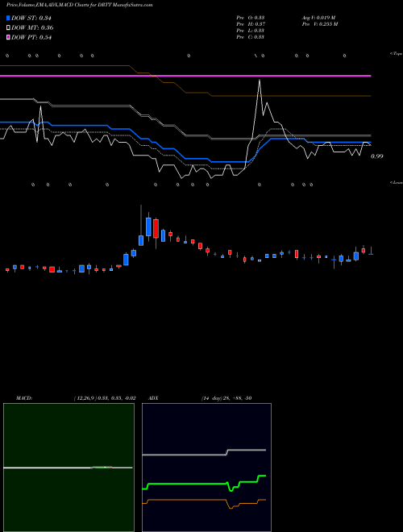Click the tallest blue candlestick at the peak
403x532 pixels.
(x=148, y=227)
